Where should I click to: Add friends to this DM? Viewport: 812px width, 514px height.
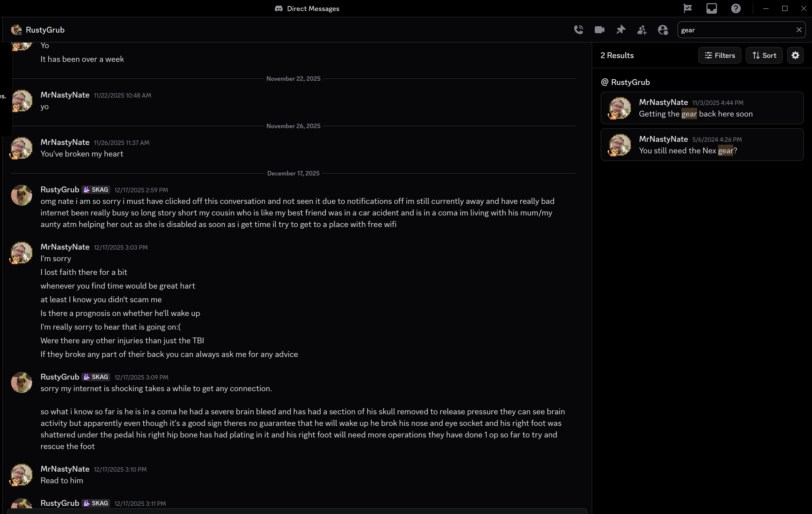(642, 30)
